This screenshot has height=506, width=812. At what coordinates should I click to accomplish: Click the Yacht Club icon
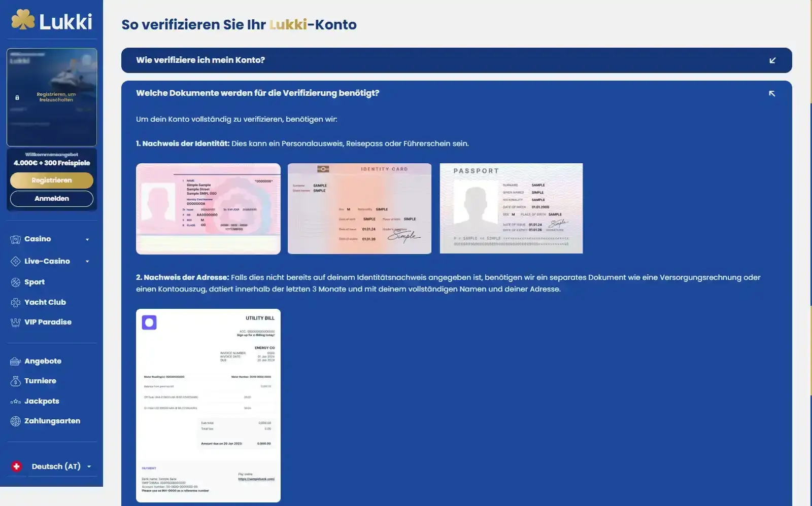16,303
